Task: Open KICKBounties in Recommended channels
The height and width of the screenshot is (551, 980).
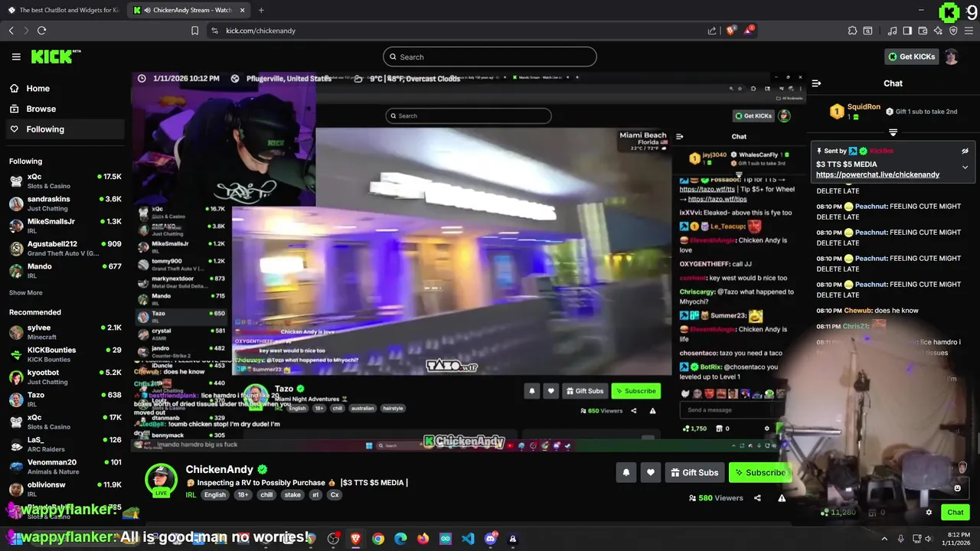Action: [x=64, y=354]
